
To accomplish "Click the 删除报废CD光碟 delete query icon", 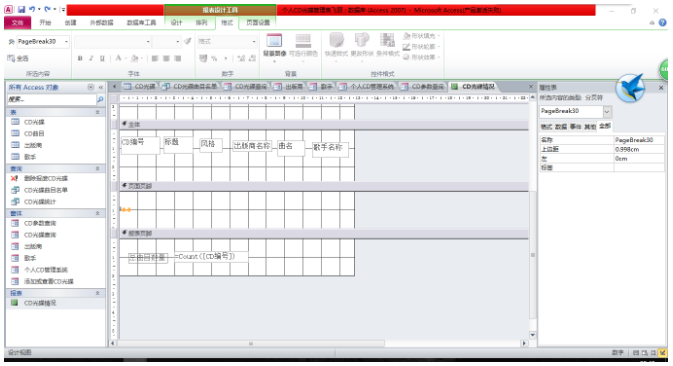I will pyautogui.click(x=15, y=178).
